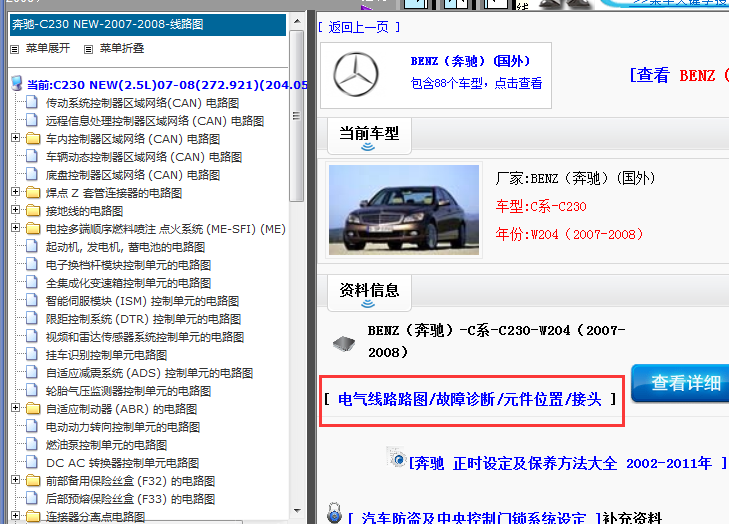Open DC AC 转换器控制单元电路图
The image size is (729, 524).
(x=122, y=464)
